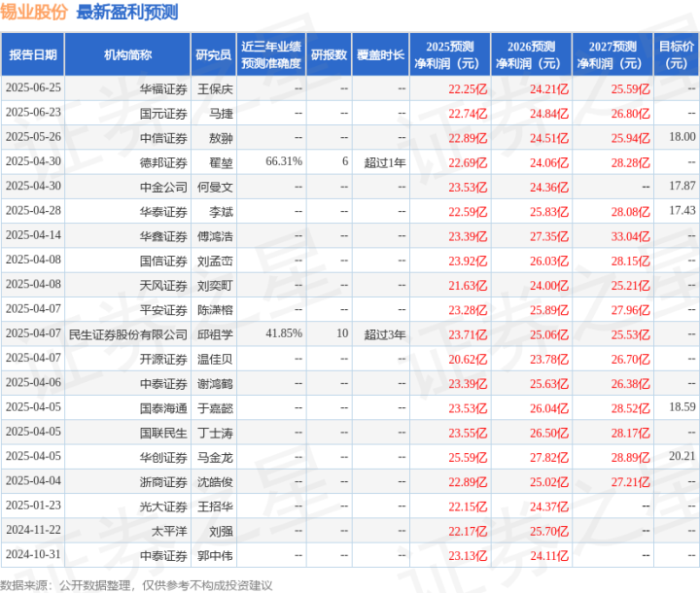Click the 中金公司 institution cell
700x593 pixels.
click(x=163, y=188)
